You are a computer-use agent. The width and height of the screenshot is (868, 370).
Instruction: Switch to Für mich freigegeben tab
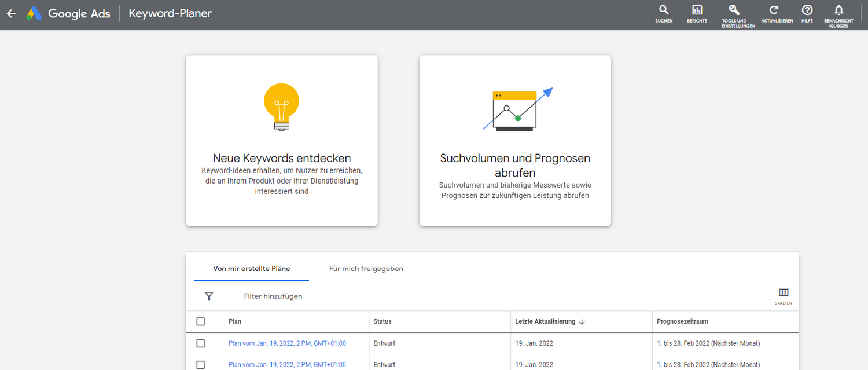pyautogui.click(x=366, y=269)
